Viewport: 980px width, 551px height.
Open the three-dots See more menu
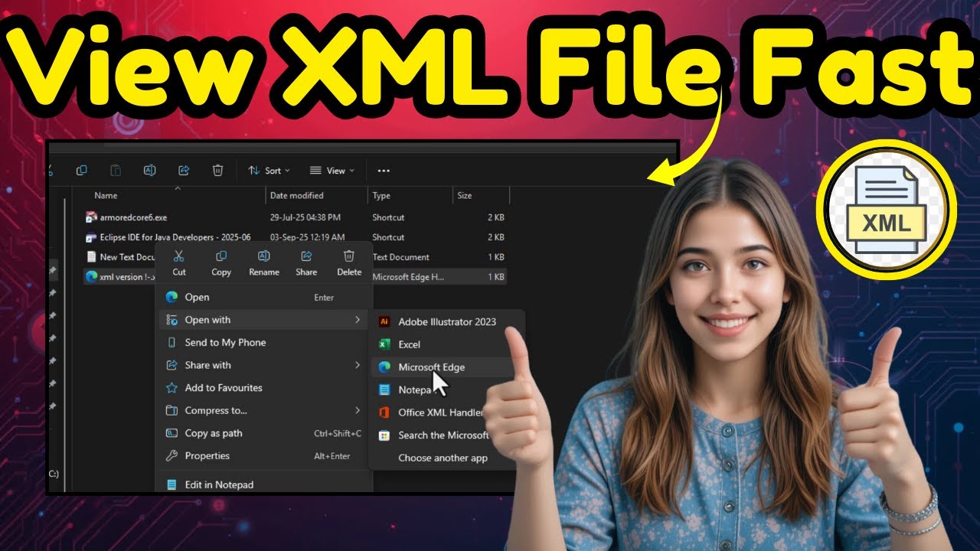coord(384,171)
